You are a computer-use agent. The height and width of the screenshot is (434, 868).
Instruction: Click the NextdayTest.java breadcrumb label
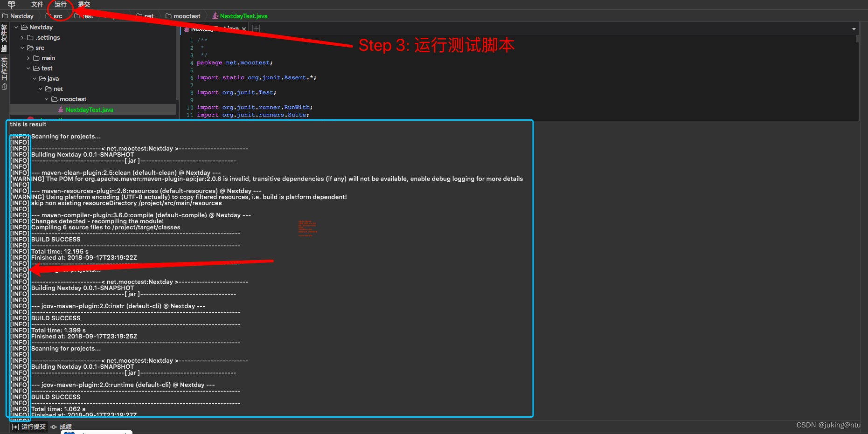click(x=243, y=16)
